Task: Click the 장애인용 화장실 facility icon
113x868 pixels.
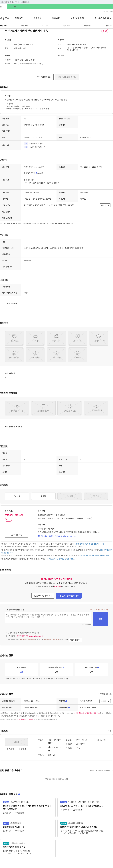Action: pyautogui.click(x=69, y=408)
